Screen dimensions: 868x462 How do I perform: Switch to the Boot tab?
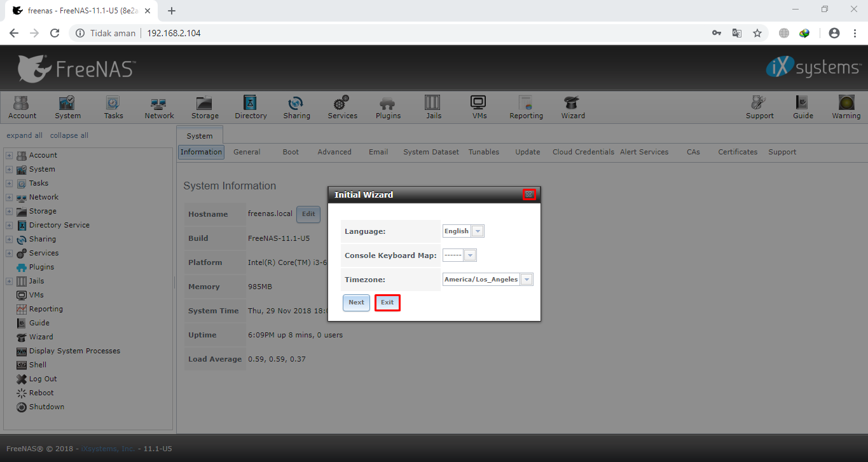(x=291, y=152)
